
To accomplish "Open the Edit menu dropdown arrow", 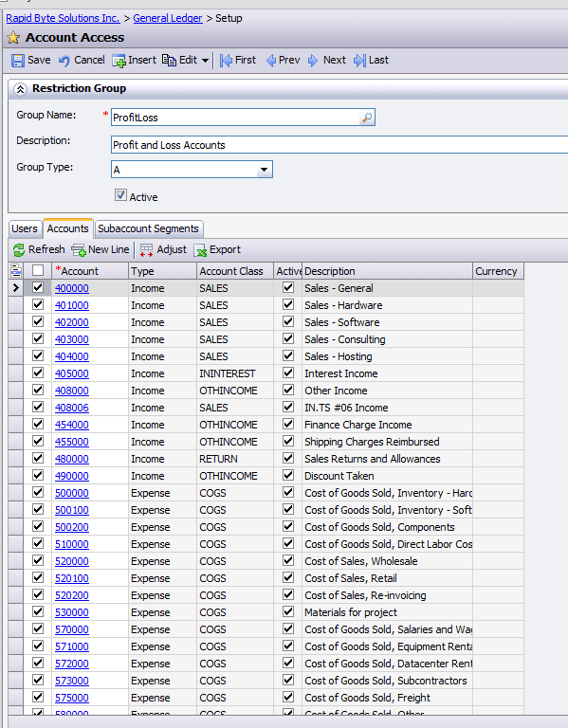I will tap(205, 61).
